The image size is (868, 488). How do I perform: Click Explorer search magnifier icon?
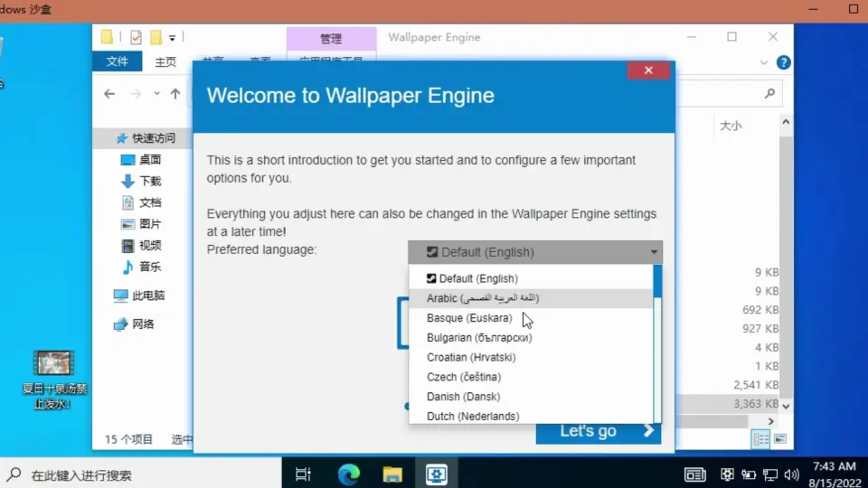click(769, 93)
